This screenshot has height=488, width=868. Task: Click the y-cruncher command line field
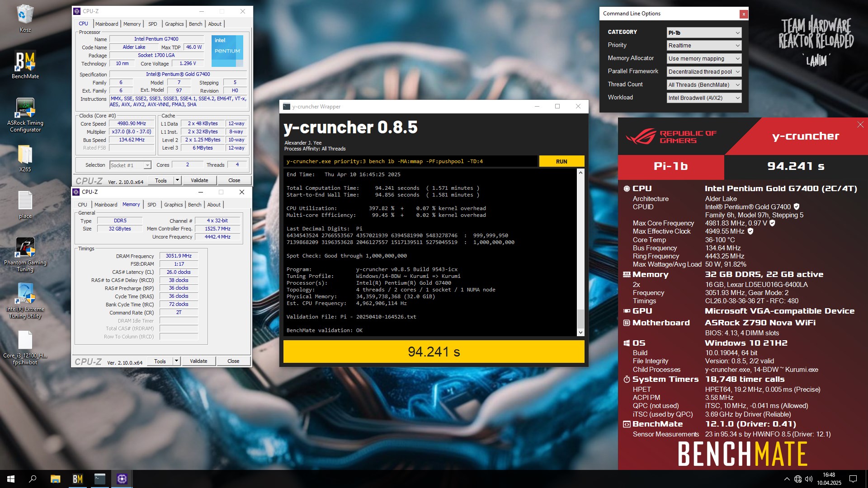point(410,161)
